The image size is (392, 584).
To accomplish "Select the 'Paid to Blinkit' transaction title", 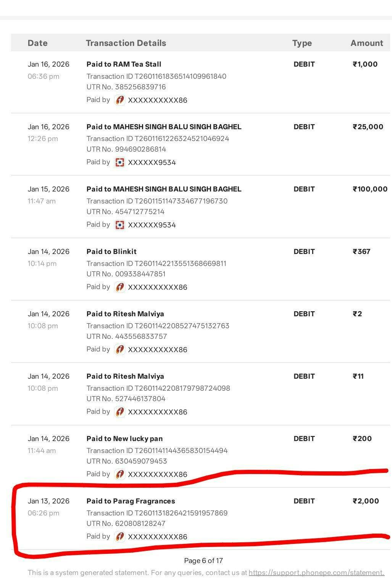I will [x=111, y=252].
